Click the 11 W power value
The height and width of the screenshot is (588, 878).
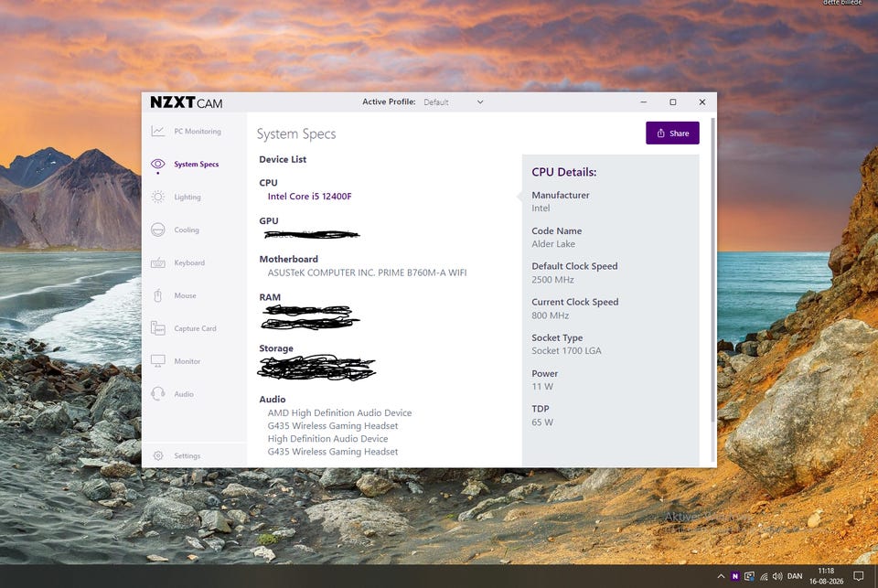click(x=542, y=387)
